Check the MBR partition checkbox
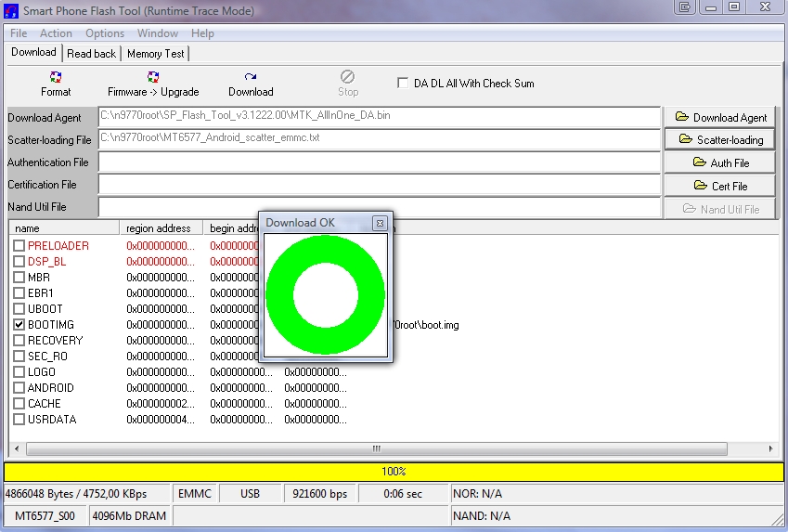788x532 pixels. tap(19, 278)
